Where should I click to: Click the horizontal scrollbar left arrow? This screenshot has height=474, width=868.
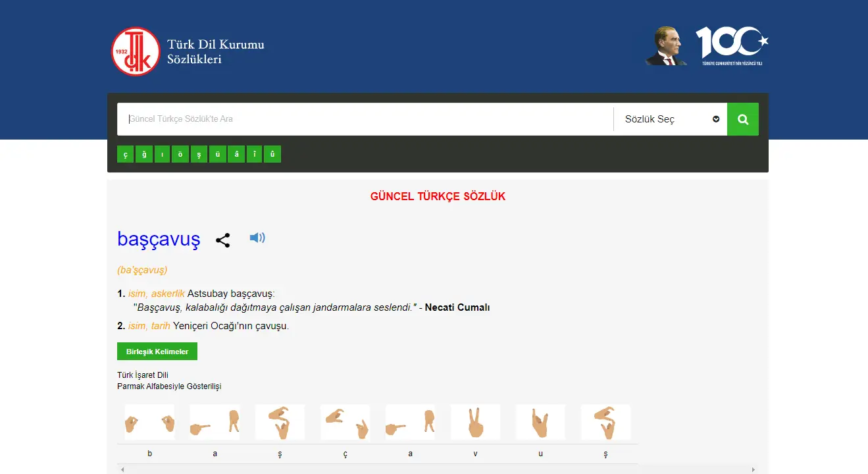point(122,469)
